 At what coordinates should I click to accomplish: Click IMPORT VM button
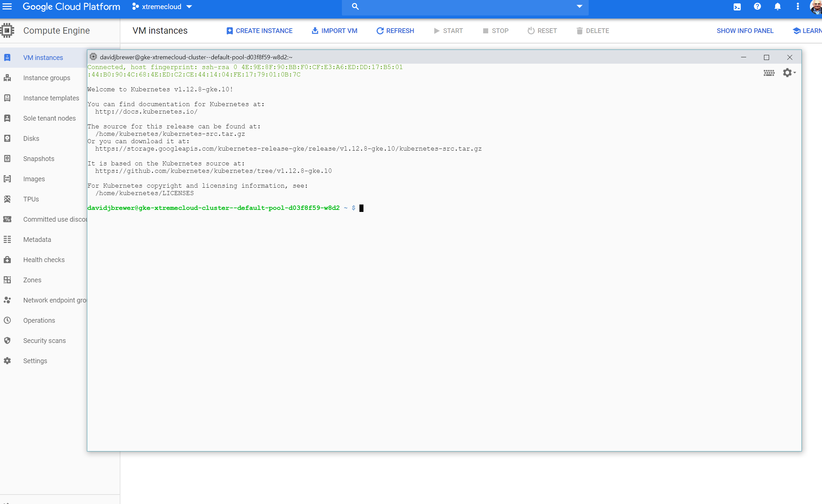(x=334, y=31)
